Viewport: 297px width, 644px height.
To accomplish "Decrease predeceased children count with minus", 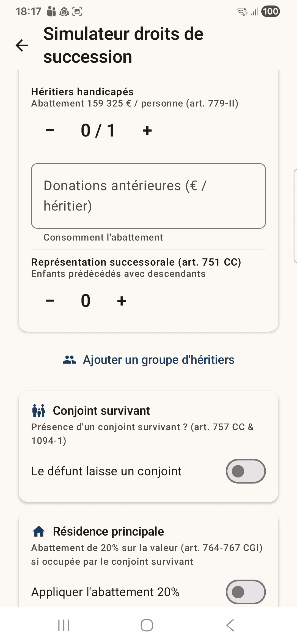I will pyautogui.click(x=50, y=301).
